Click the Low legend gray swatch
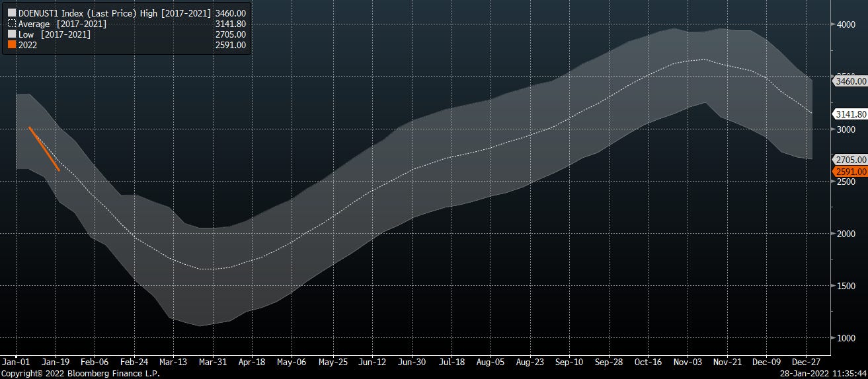The image size is (868, 379). [x=12, y=34]
